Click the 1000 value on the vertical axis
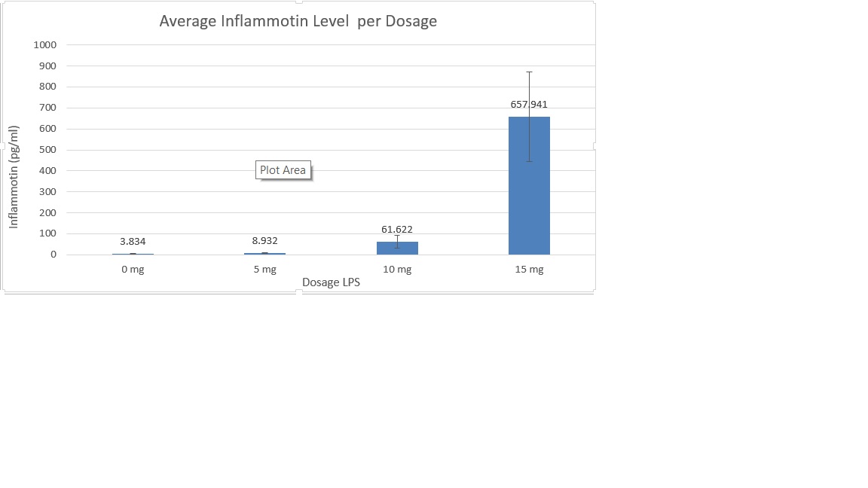The width and height of the screenshot is (868, 488). 45,44
